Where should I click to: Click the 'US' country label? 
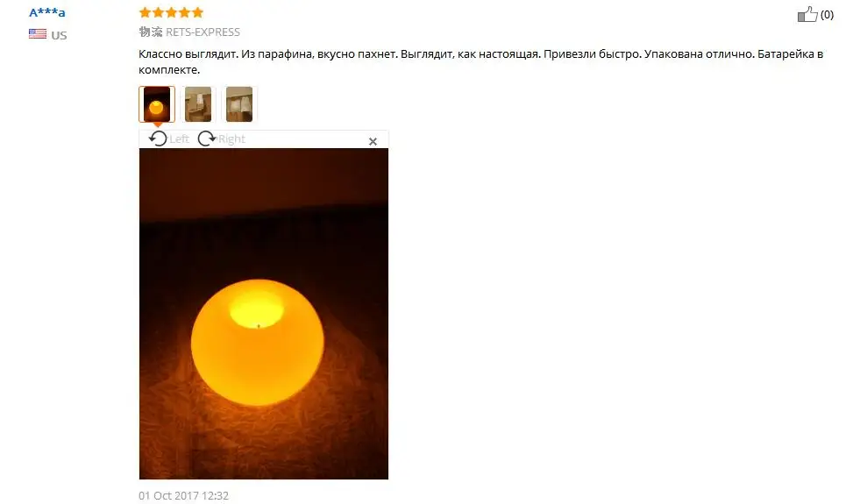[59, 35]
